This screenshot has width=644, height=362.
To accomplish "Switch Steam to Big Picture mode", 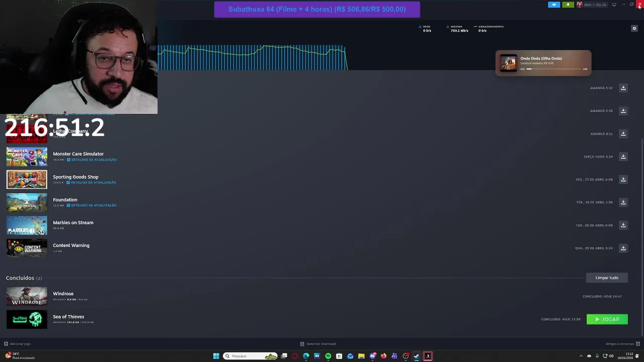I will coord(614,5).
